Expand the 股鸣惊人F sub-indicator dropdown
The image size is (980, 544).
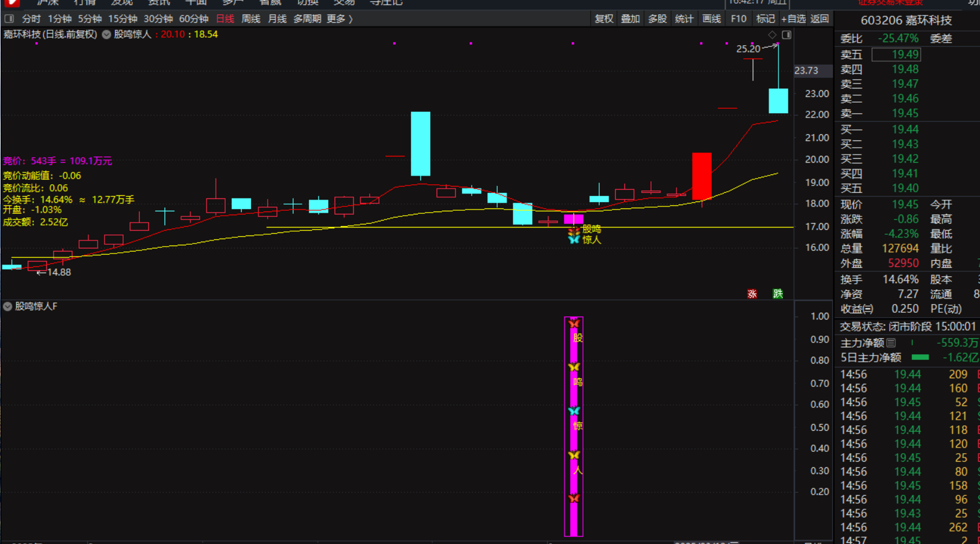pyautogui.click(x=7, y=306)
